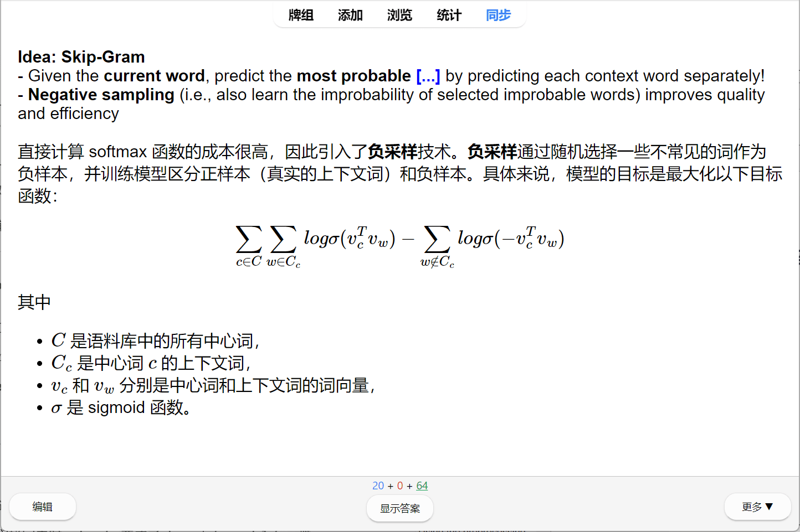Click the bullet about σ sigmoid 函数
This screenshot has width=800, height=532.
click(x=121, y=407)
